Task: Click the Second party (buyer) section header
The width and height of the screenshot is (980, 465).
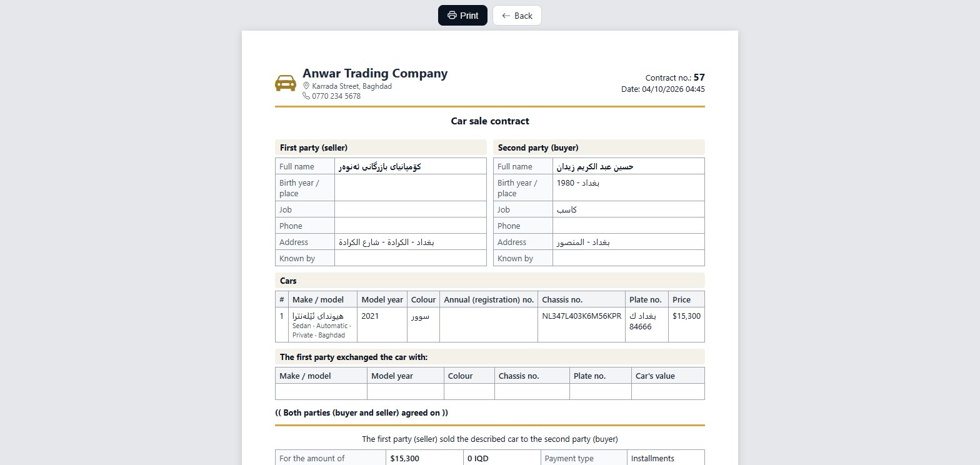Action: [599, 147]
